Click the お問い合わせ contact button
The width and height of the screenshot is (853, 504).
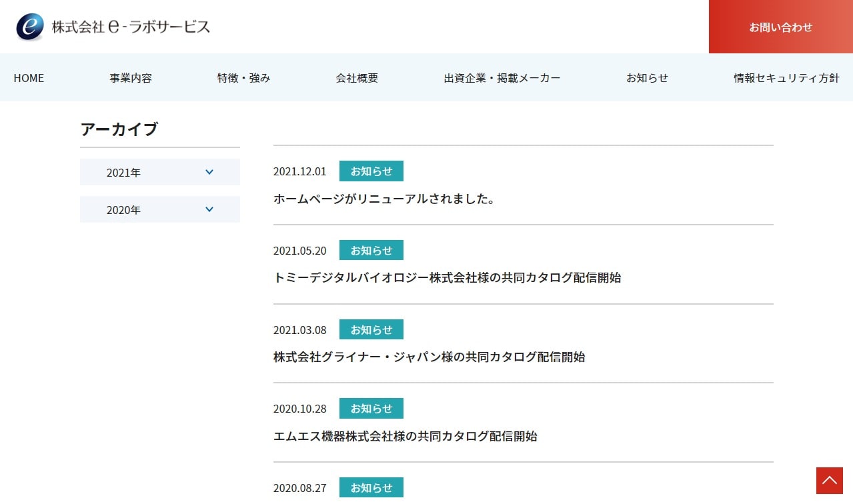(x=781, y=27)
